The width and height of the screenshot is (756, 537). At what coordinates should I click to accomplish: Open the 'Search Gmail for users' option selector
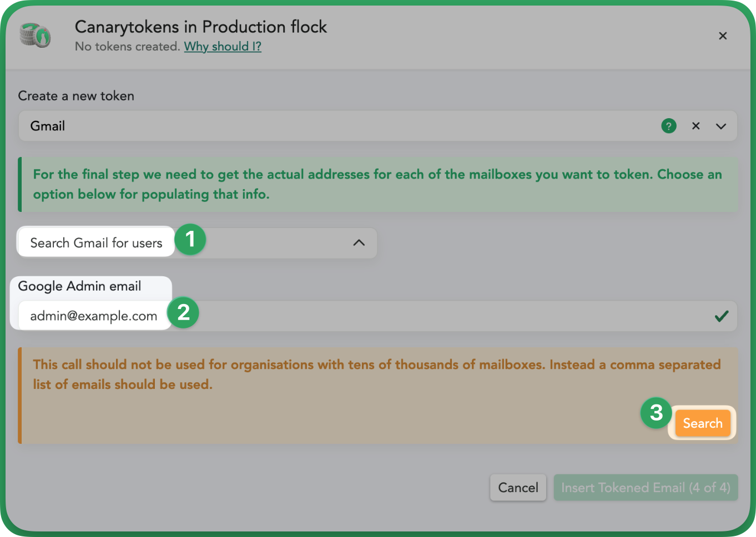[x=198, y=243]
